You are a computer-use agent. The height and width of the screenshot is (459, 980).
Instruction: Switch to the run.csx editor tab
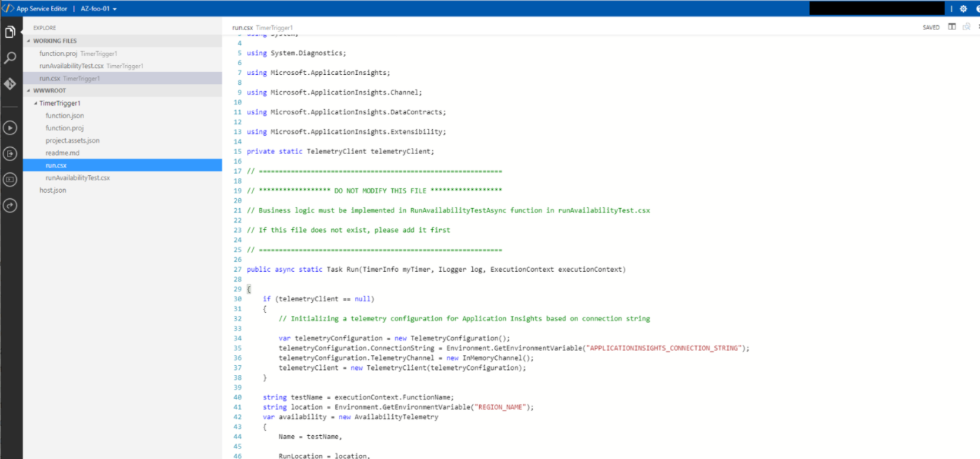point(242,27)
